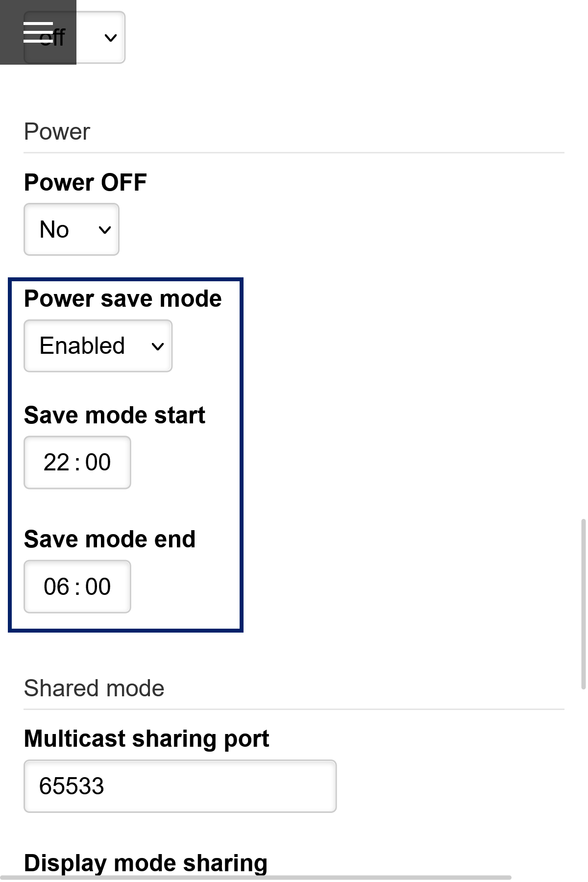The width and height of the screenshot is (588, 882).
Task: Open the Power OFF dropdown
Action: (71, 229)
